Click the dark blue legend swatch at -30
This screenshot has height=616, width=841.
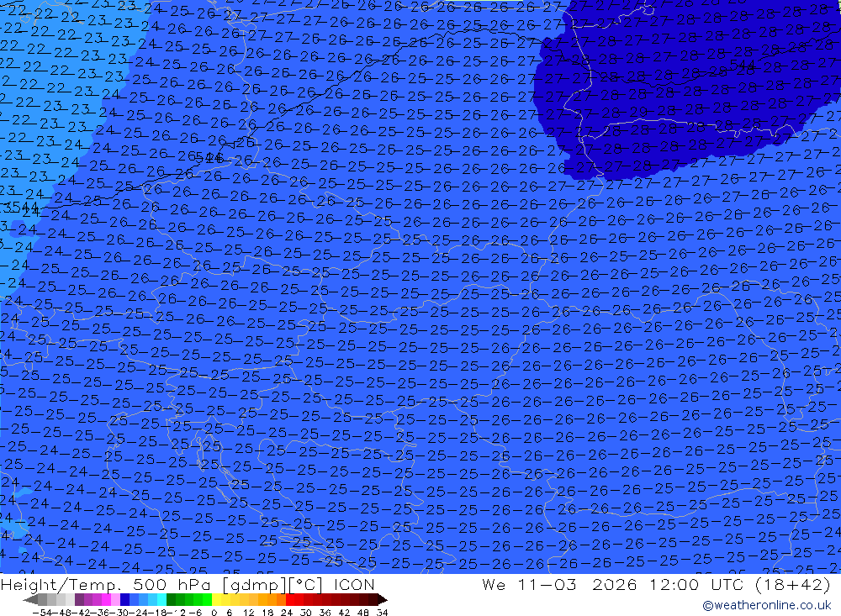125,599
